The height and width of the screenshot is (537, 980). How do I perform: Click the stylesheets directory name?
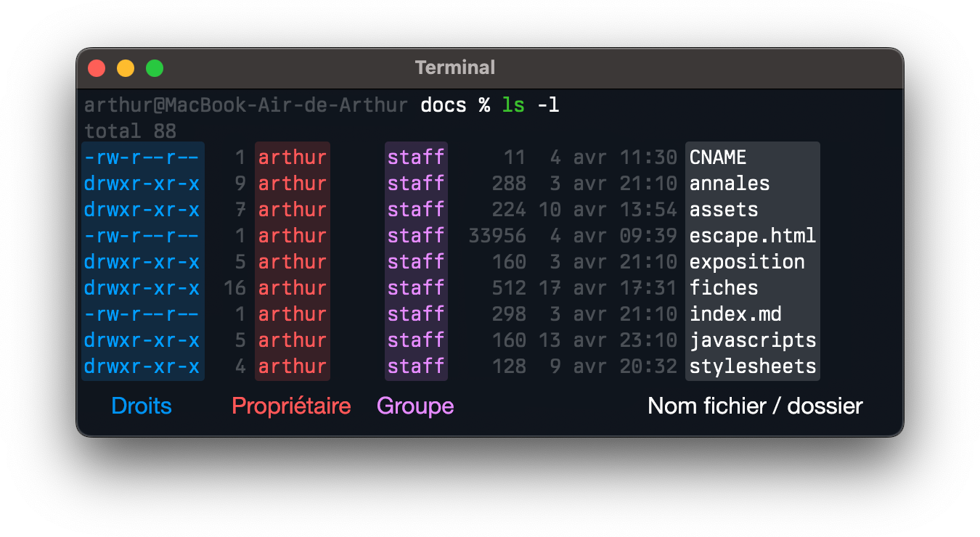pyautogui.click(x=753, y=366)
